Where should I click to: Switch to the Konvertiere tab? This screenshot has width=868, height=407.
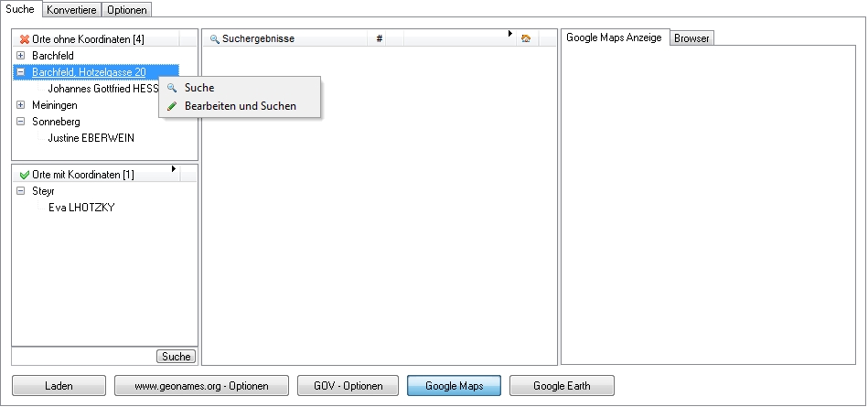[x=70, y=9]
